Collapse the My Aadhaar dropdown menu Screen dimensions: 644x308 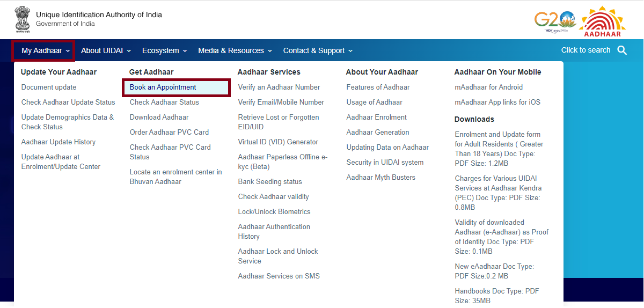[46, 51]
